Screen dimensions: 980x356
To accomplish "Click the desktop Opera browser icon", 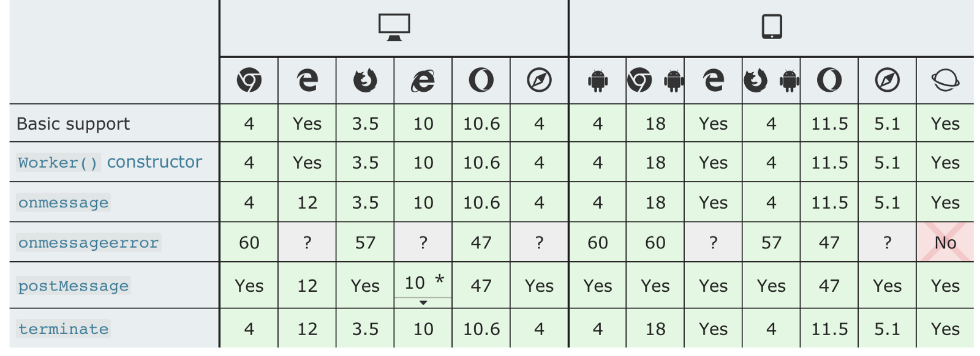I will click(481, 80).
